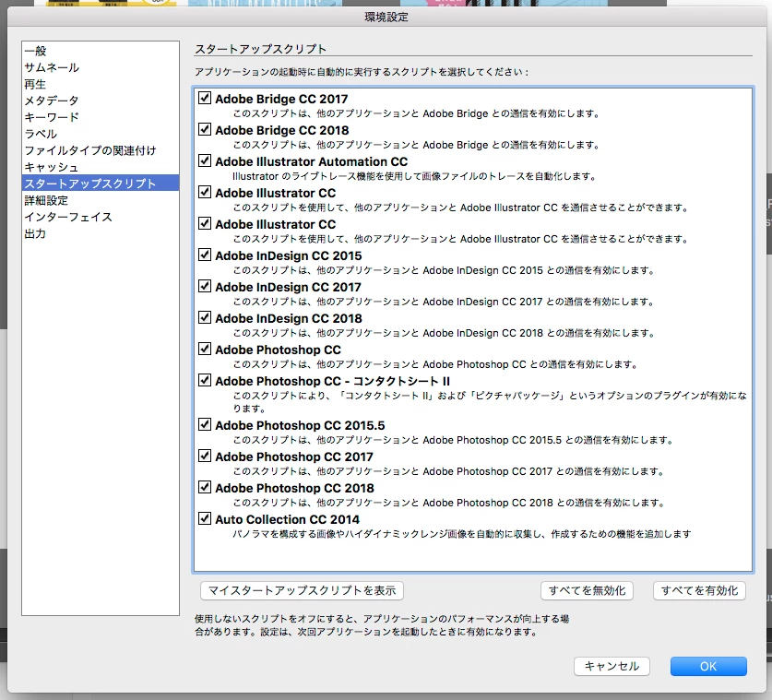Click the Adobe Photoshop CC 2018 description line
Screen dimensions: 772x700
click(x=448, y=503)
